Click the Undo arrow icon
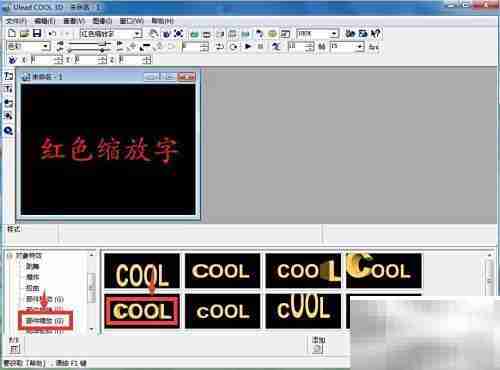This screenshot has height=370, width=500. pos(52,33)
